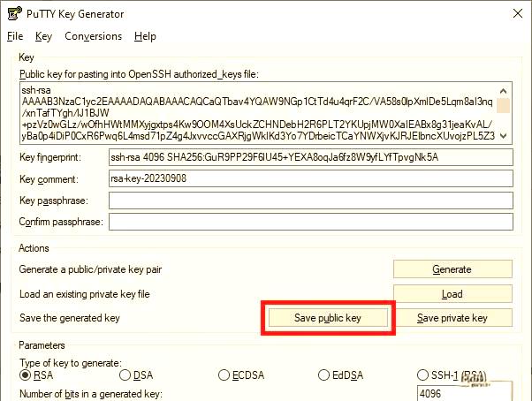Close the PuTTY Key Generator window
The width and height of the screenshot is (532, 401).
(x=518, y=13)
